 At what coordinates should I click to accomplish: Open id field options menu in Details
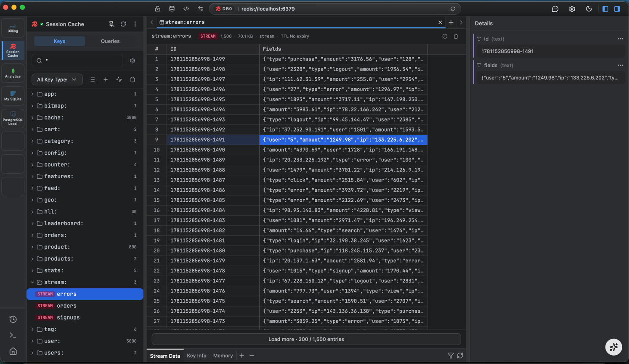pos(621,39)
